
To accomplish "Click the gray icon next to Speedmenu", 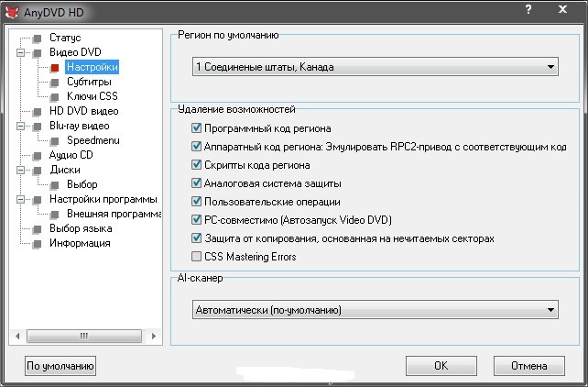I will click(x=55, y=141).
